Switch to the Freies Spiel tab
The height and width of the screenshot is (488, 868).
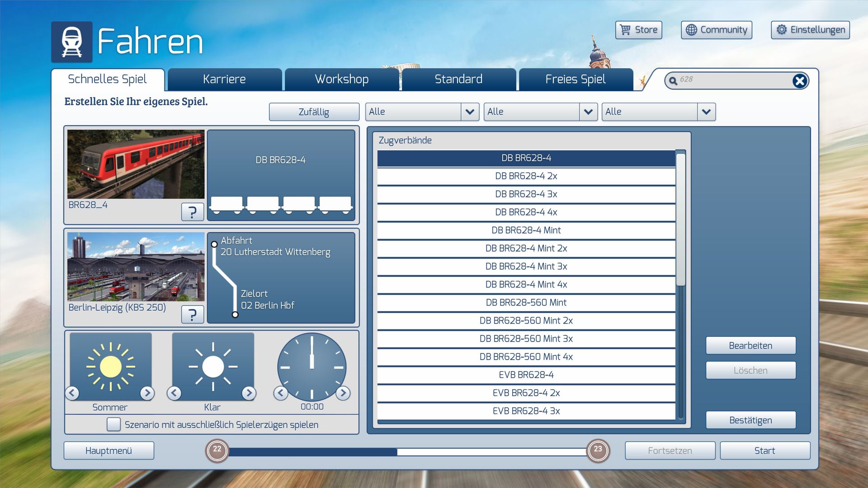point(575,80)
